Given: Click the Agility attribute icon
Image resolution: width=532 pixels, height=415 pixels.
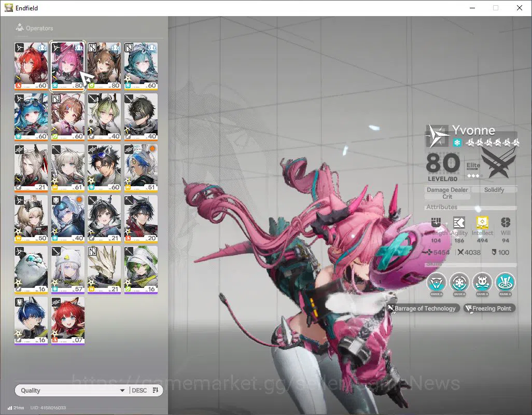Looking at the screenshot, I should pos(459,222).
